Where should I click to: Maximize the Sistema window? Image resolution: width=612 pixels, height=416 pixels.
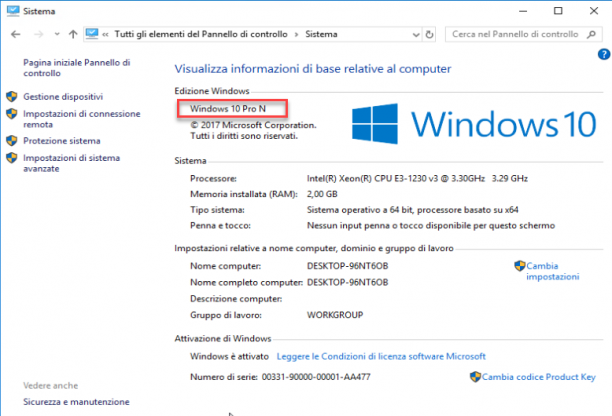(558, 11)
